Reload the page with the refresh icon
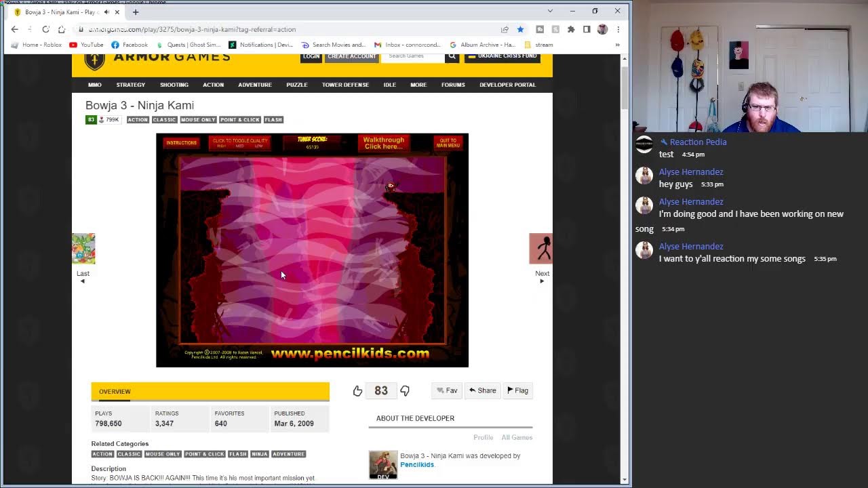 tap(45, 29)
